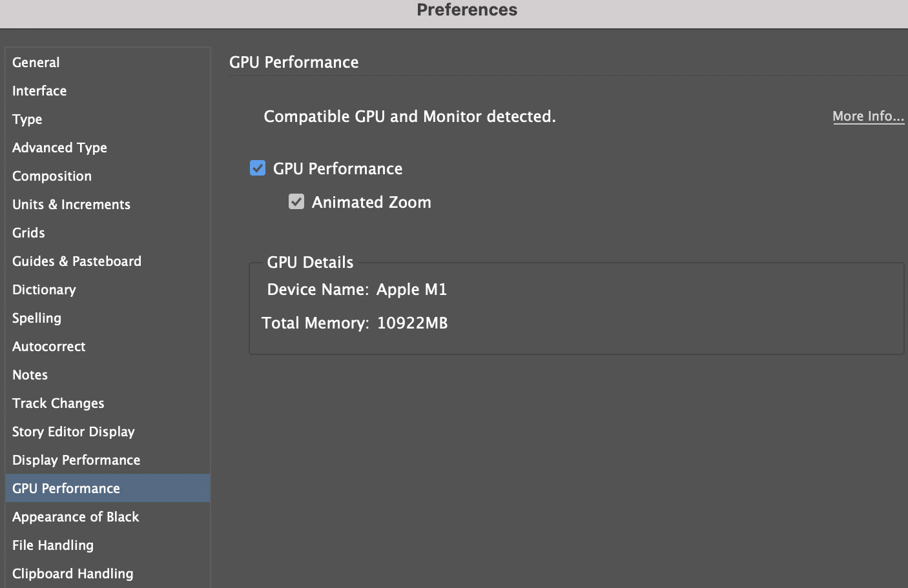Select the General preferences category
The width and height of the screenshot is (908, 588).
point(36,62)
